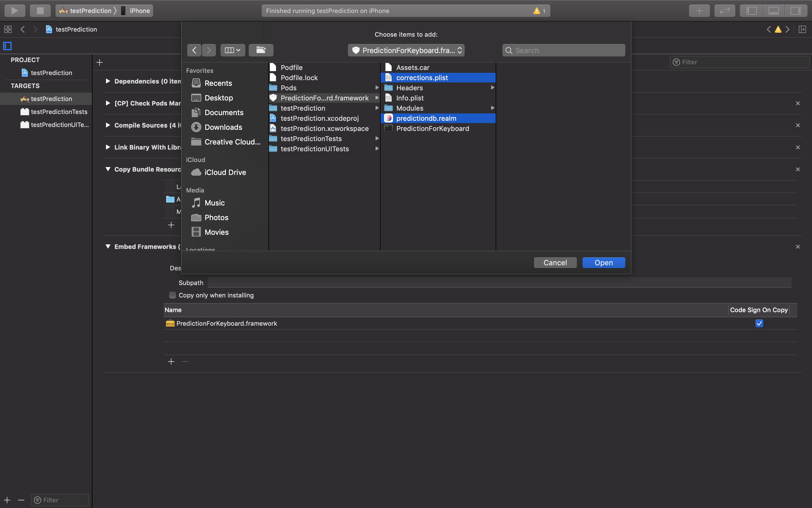Open the Library with the plus toolbar button

[x=699, y=10]
